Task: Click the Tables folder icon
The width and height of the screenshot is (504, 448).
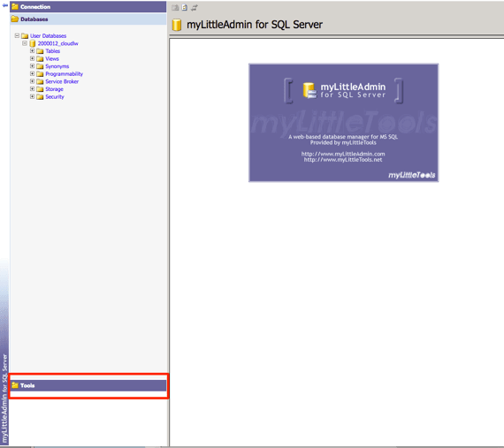Action: click(40, 51)
